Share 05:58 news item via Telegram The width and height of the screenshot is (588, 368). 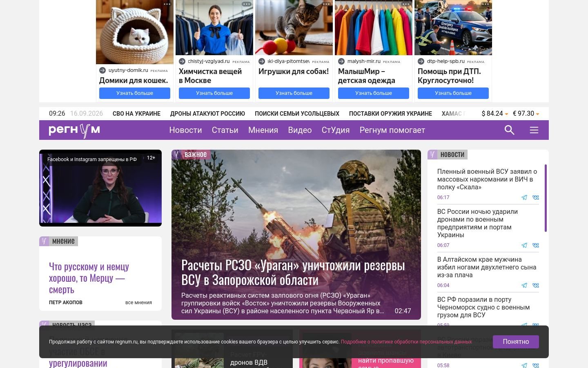pyautogui.click(x=524, y=366)
